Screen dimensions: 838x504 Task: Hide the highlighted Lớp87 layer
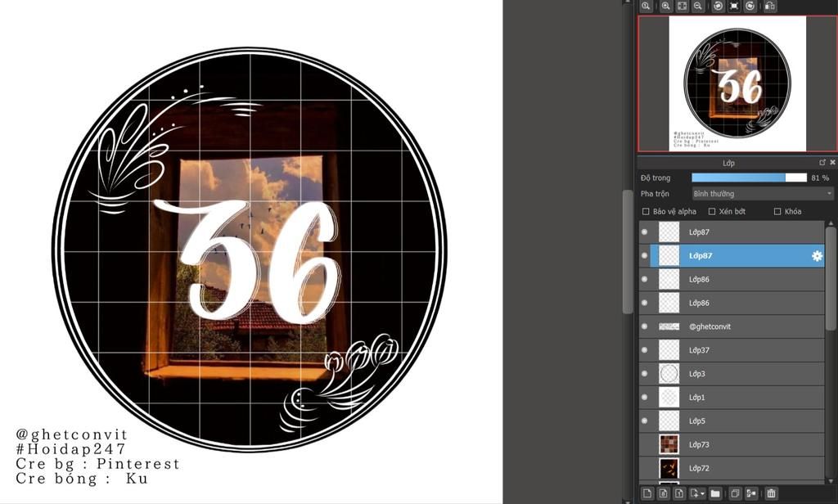tap(645, 256)
